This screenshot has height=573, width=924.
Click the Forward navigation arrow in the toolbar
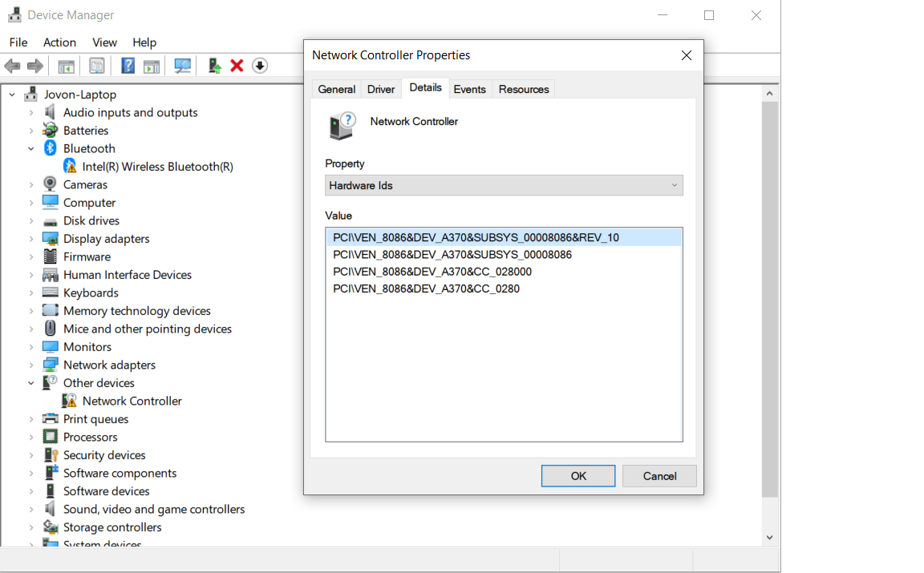[x=37, y=65]
